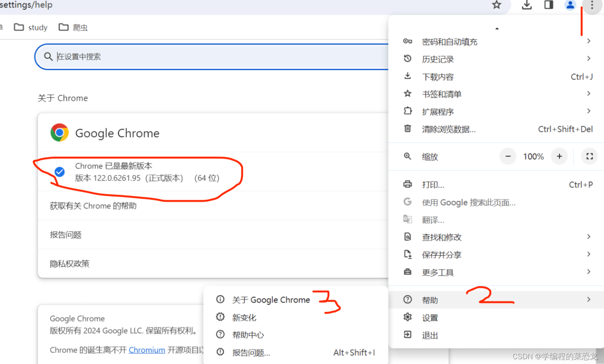Image resolution: width=604 pixels, height=364 pixels.
Task: Click the exit icon beside 退出
Action: coord(407,335)
